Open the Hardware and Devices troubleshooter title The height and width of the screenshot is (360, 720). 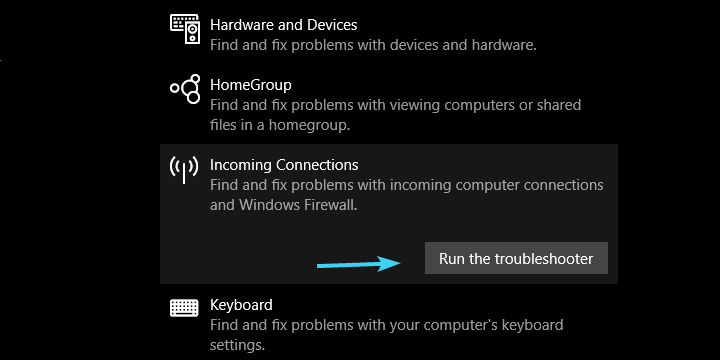[x=283, y=25]
